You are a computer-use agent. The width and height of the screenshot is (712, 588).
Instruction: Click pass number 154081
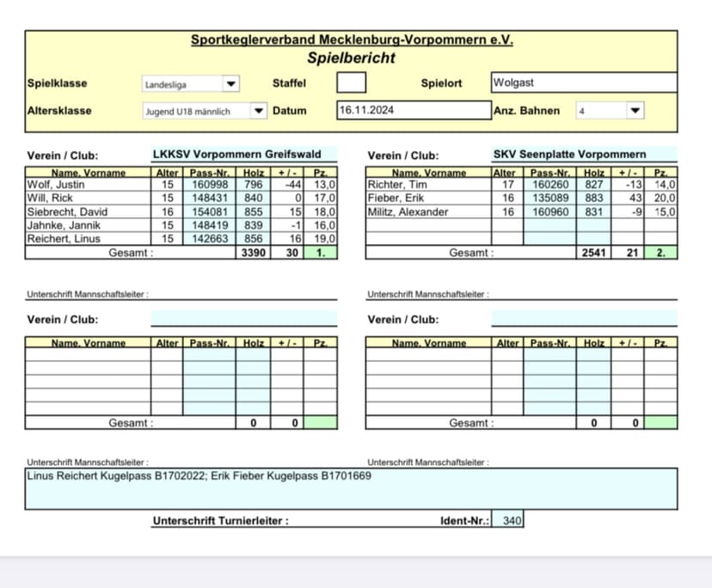click(x=209, y=211)
